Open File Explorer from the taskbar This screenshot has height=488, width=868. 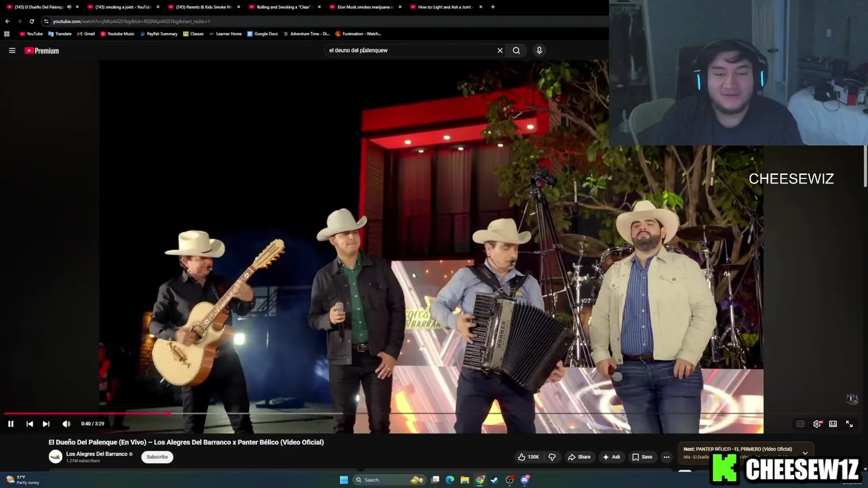coord(465,480)
